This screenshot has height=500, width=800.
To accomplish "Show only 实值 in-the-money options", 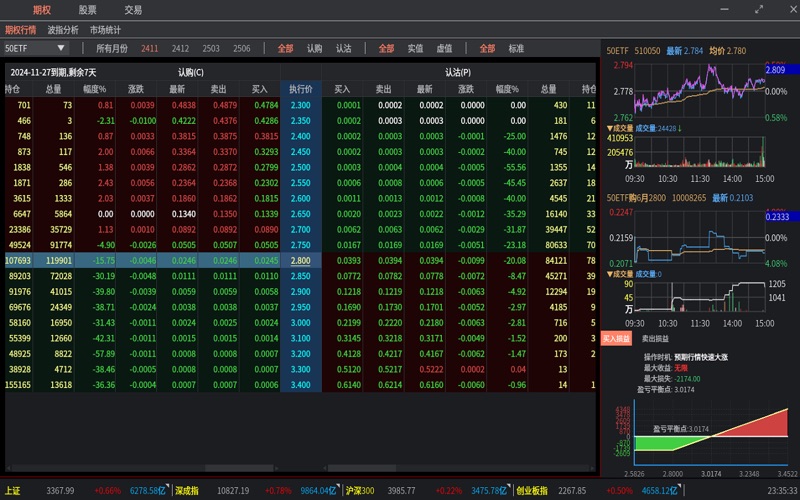I will 415,48.
